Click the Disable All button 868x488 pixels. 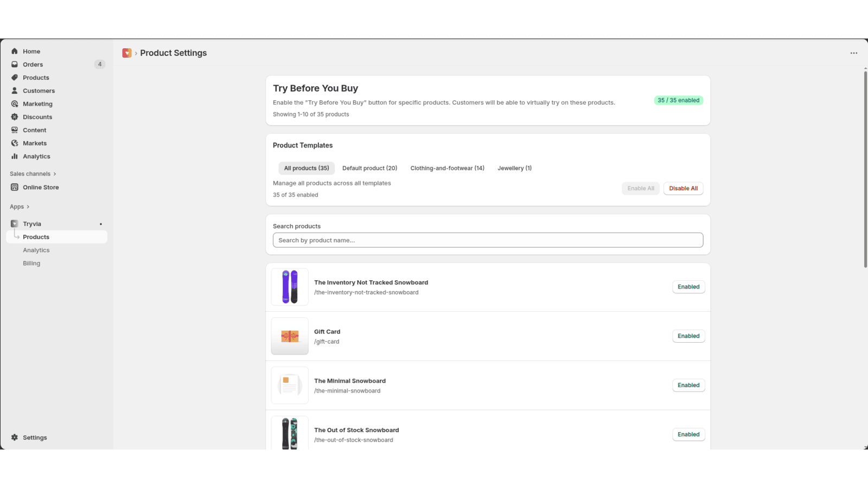point(683,188)
